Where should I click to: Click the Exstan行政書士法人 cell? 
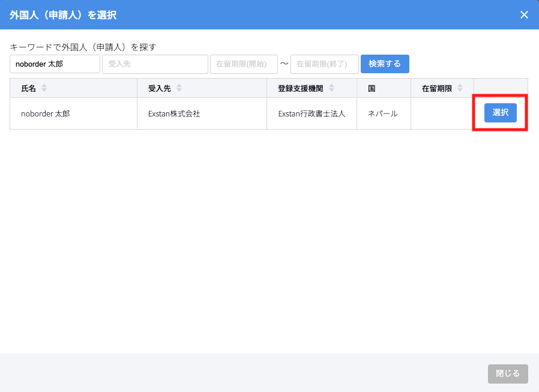click(312, 113)
